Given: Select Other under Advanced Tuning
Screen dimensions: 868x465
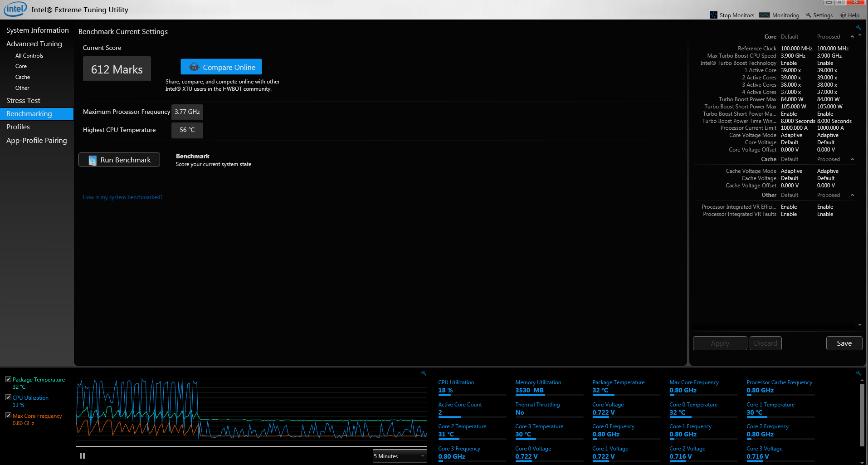Looking at the screenshot, I should coord(22,88).
